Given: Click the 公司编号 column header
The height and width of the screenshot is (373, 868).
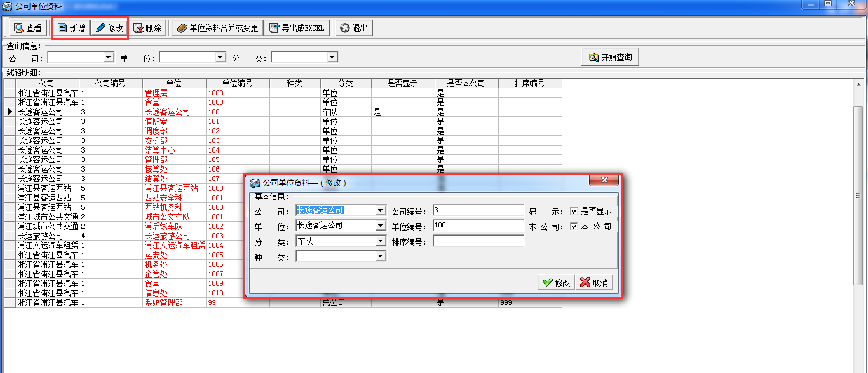Looking at the screenshot, I should tap(111, 83).
